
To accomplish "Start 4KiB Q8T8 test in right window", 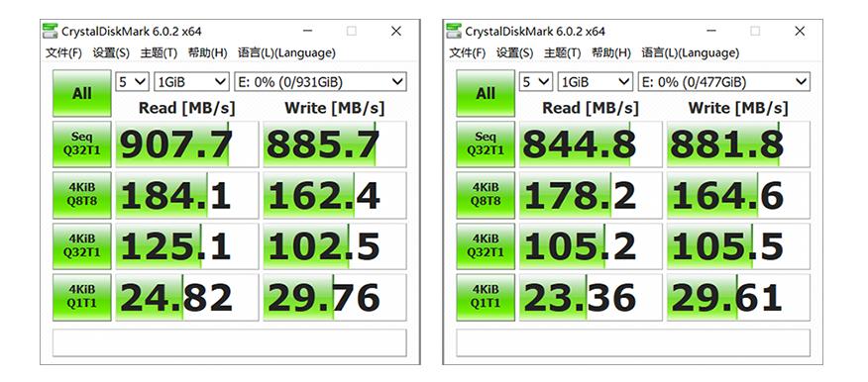I will (x=486, y=195).
